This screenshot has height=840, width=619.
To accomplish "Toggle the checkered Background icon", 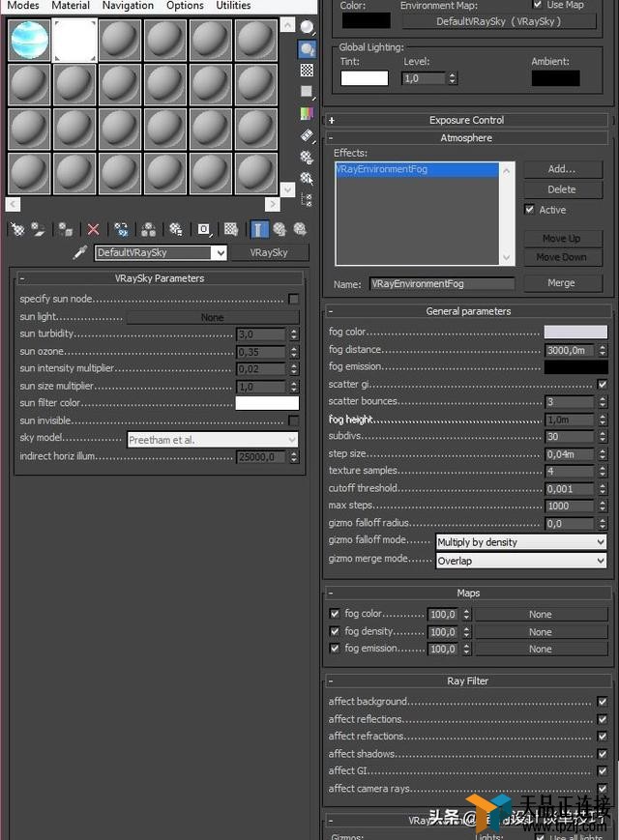I will [x=308, y=71].
